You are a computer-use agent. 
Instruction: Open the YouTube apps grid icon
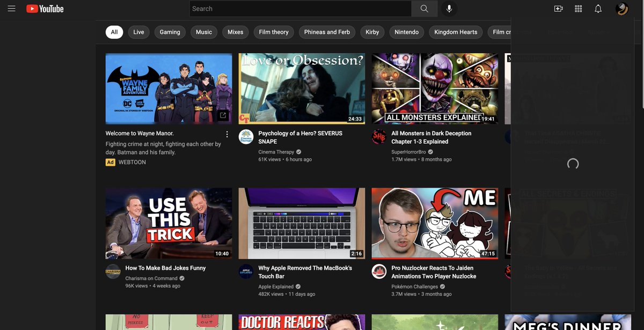[579, 9]
